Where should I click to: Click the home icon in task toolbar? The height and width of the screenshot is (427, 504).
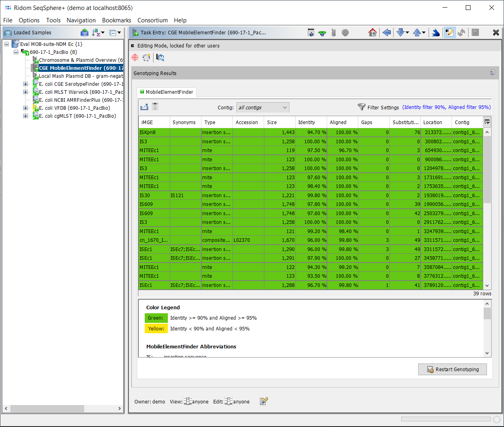(372, 33)
